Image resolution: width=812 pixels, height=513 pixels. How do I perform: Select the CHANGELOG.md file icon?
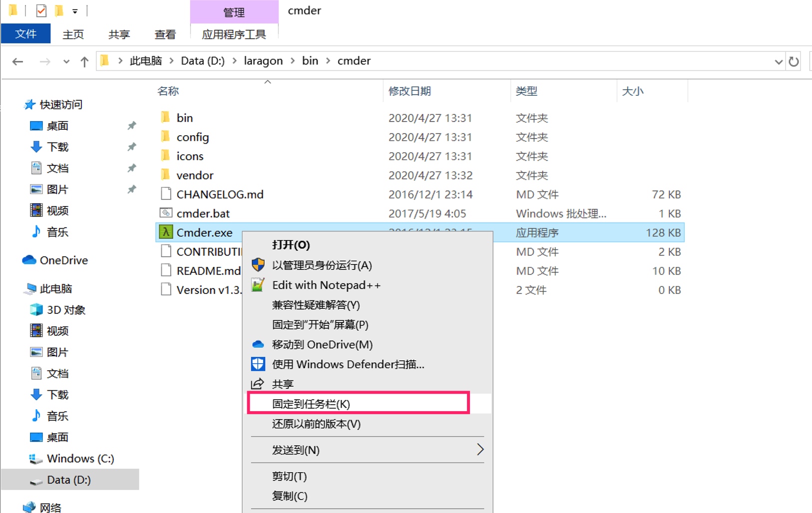pos(166,194)
